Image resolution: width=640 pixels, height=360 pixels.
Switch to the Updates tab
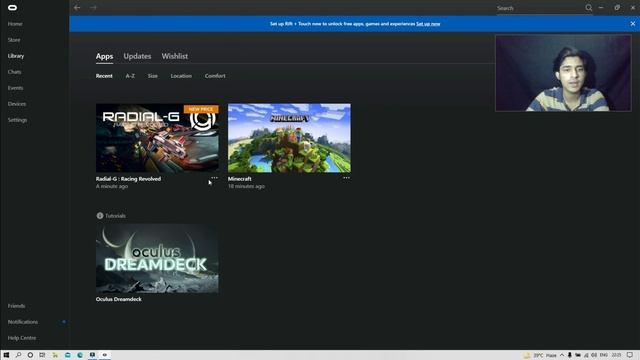137,56
